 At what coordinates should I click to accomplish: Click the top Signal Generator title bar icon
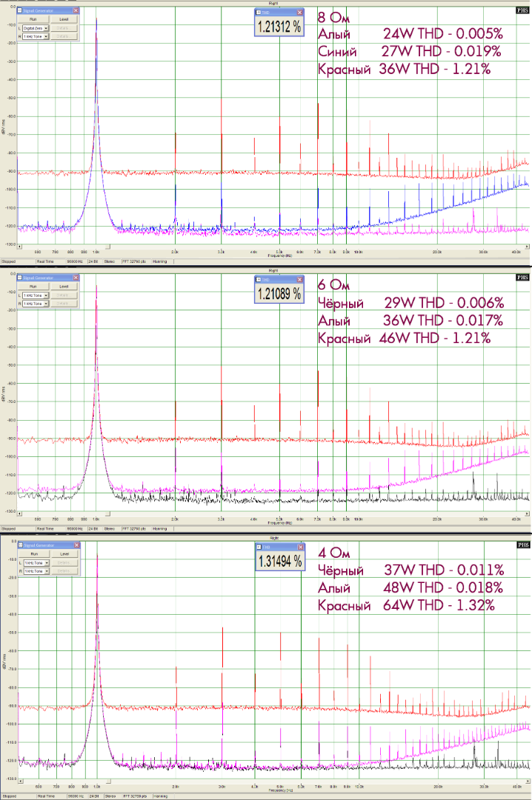click(20, 12)
